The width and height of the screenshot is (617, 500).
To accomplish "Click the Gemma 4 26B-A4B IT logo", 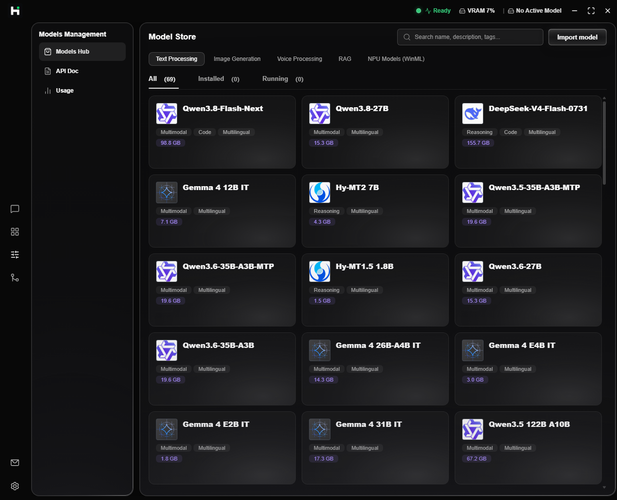I will [x=320, y=351].
